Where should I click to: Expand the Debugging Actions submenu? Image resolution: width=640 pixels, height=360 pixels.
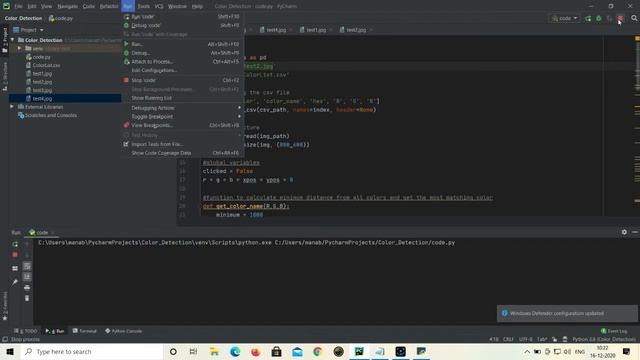coord(182,108)
